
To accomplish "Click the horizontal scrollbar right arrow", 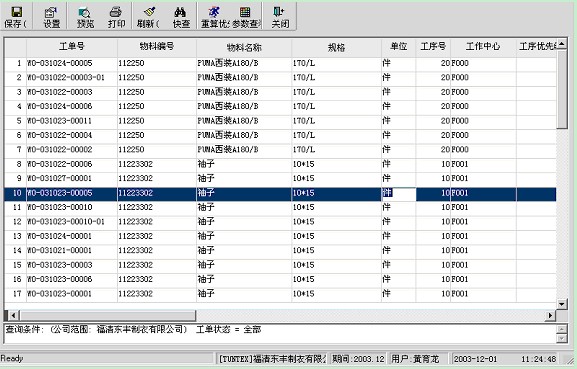I will point(551,315).
